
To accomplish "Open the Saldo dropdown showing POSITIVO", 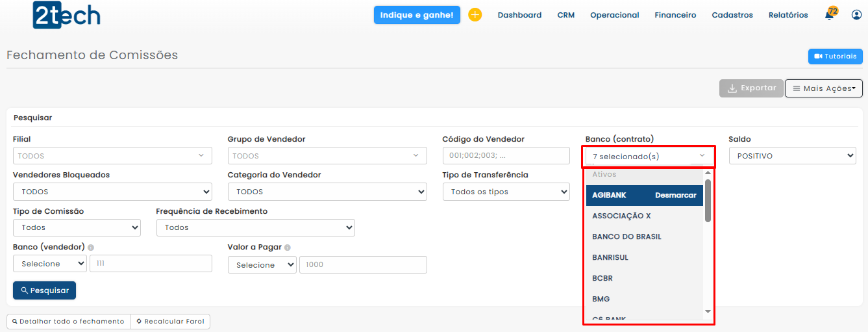I will [792, 156].
